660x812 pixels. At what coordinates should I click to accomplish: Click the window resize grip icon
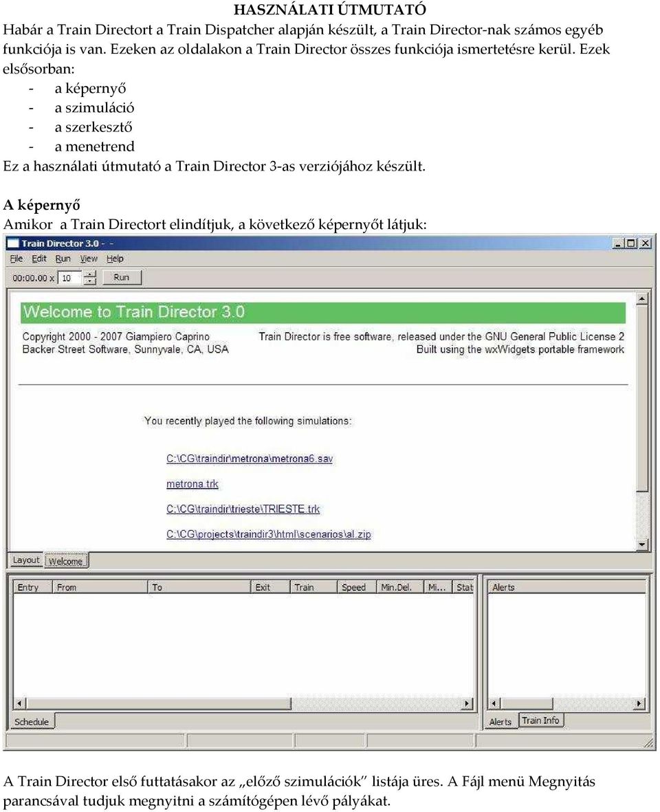tap(648, 743)
